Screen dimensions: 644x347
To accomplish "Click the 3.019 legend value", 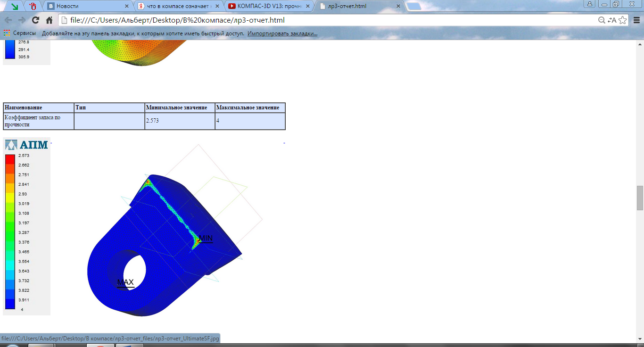I will click(24, 204).
